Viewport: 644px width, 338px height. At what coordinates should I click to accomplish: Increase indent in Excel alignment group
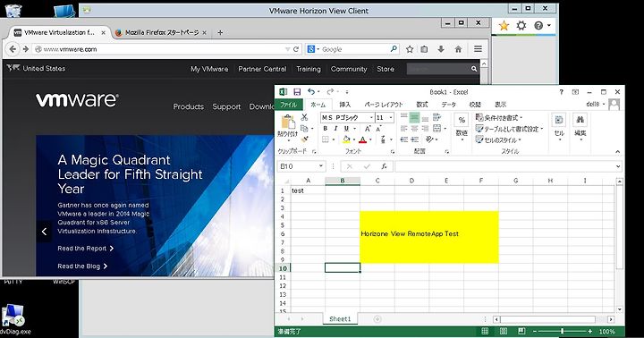(x=414, y=139)
